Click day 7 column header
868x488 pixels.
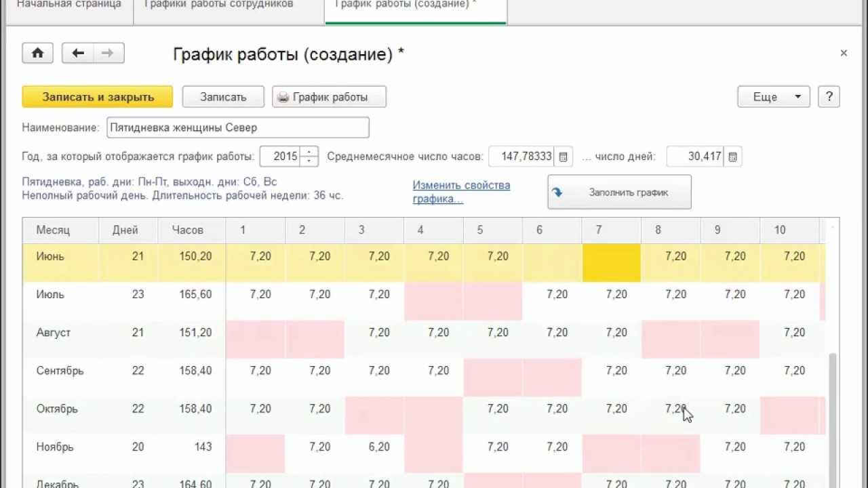click(x=612, y=230)
